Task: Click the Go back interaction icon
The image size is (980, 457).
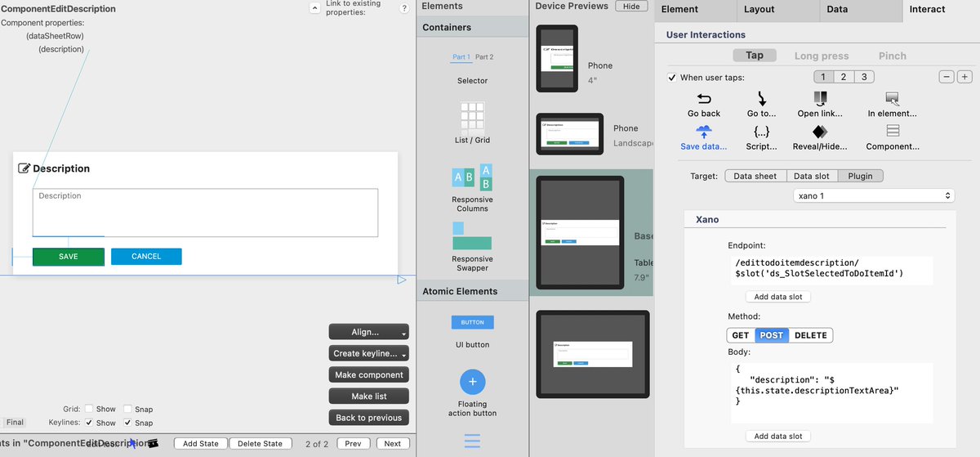Action: (x=703, y=99)
